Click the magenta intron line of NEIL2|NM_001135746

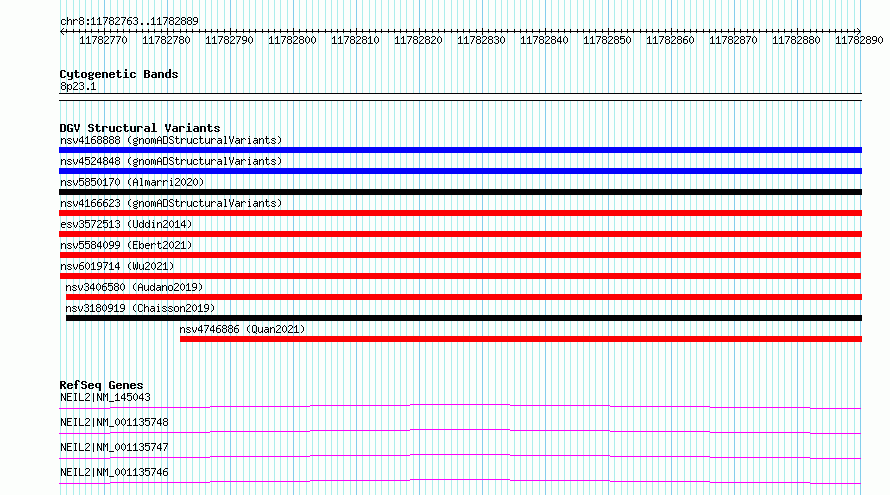pos(460,481)
